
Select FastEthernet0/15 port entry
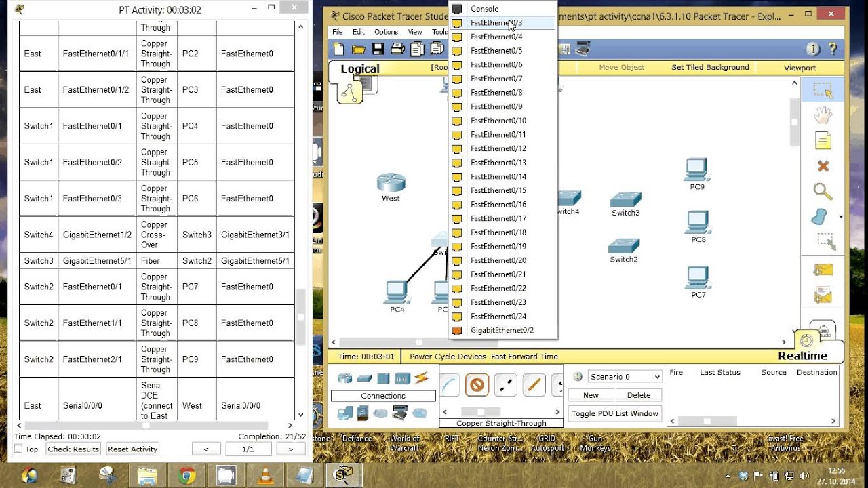point(503,190)
